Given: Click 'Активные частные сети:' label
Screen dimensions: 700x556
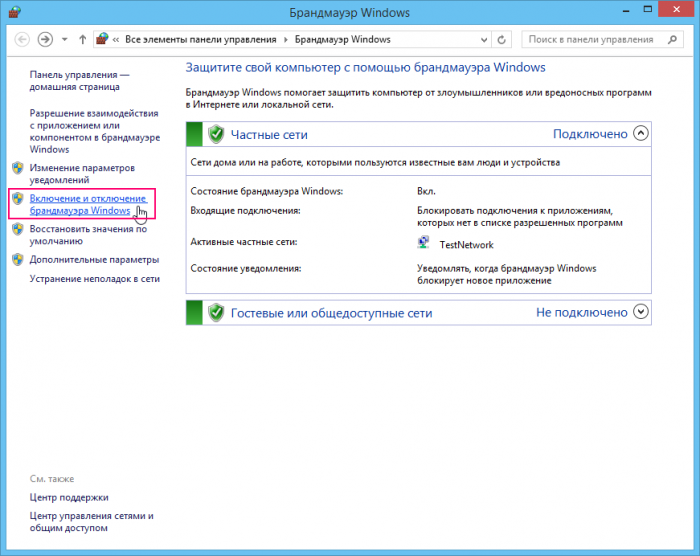Looking at the screenshot, I should pyautogui.click(x=244, y=242).
